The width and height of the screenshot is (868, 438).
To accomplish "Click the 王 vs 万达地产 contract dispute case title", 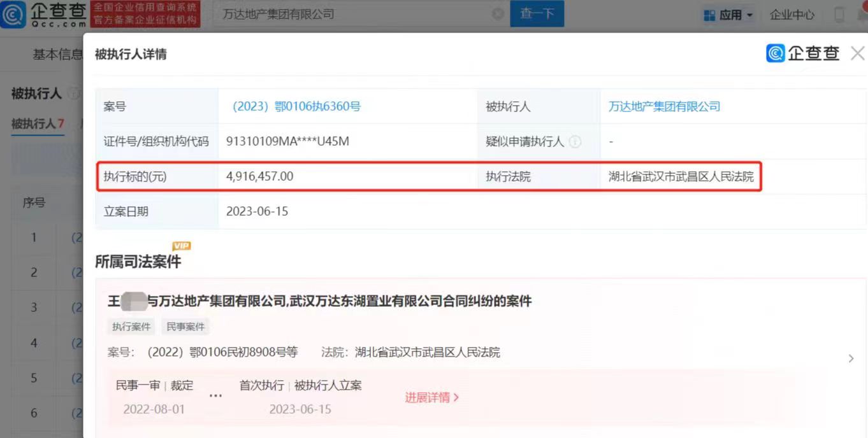I will (319, 301).
